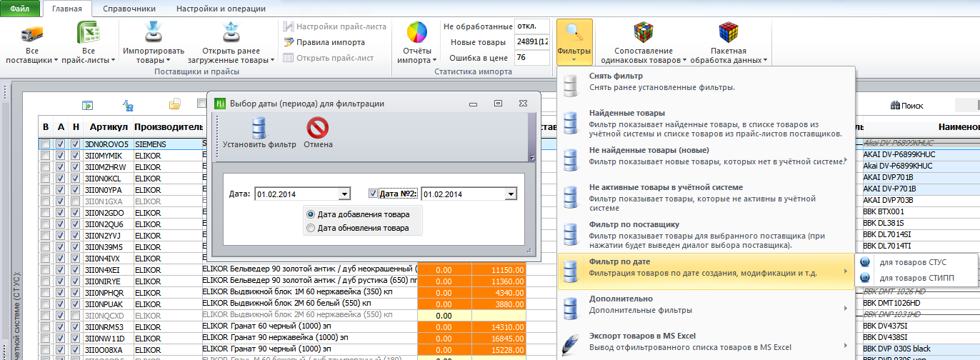Select the BBK DVP 030S black row
Screen dimensions: 980x360
(920, 349)
